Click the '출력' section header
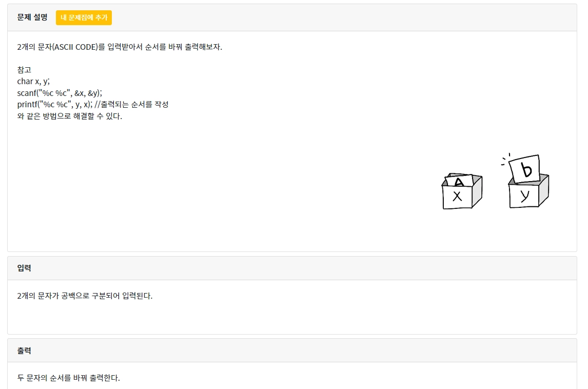 [x=24, y=351]
